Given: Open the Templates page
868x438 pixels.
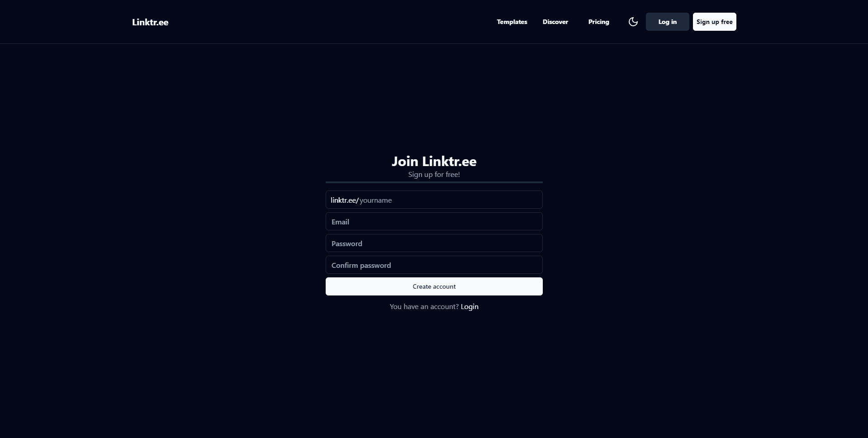Looking at the screenshot, I should coord(512,22).
